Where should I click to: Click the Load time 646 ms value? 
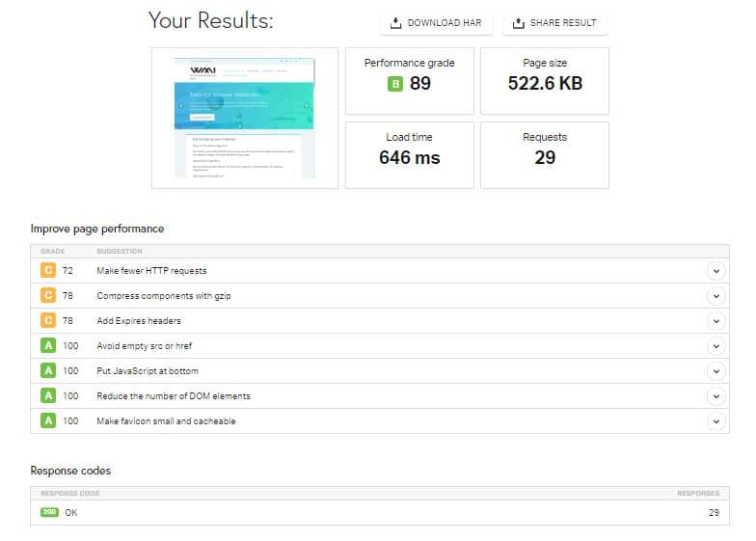(x=409, y=158)
